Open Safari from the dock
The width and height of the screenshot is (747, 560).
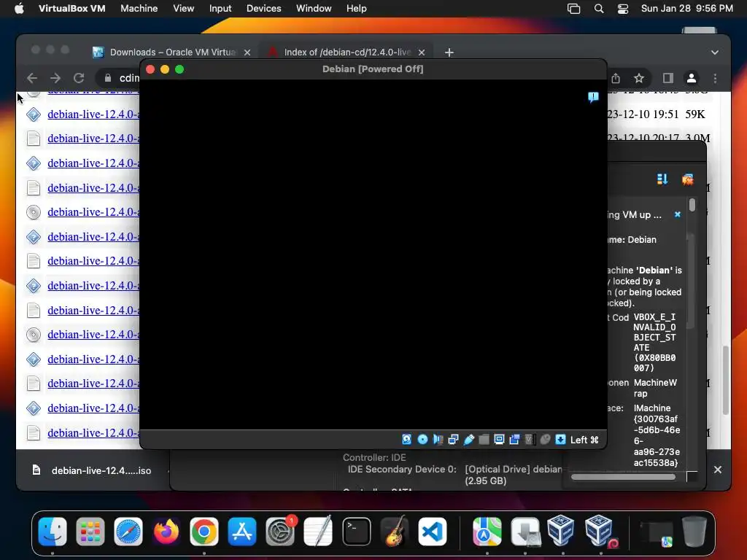pyautogui.click(x=128, y=532)
